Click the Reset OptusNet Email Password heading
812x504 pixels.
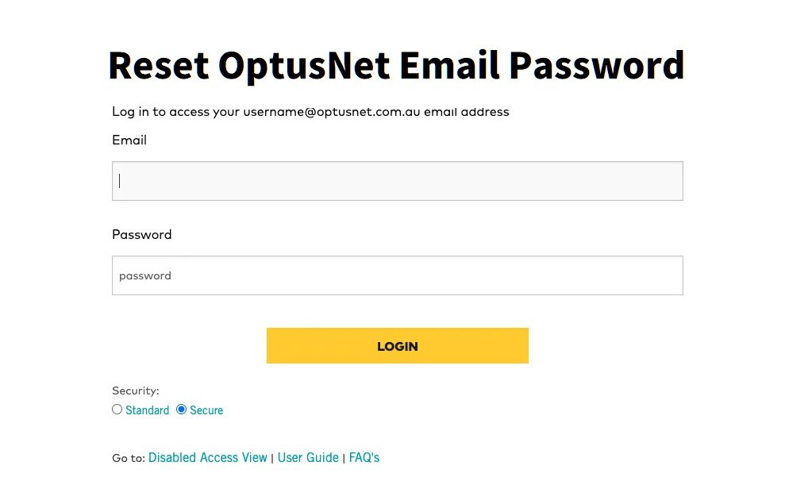[395, 65]
